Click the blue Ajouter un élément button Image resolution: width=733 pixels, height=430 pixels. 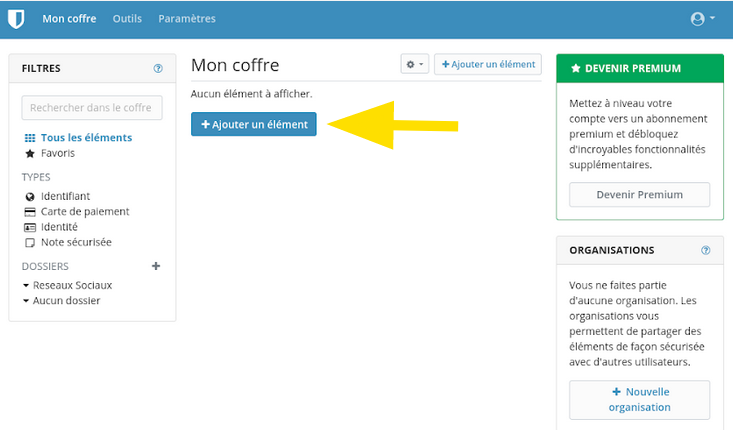click(254, 124)
